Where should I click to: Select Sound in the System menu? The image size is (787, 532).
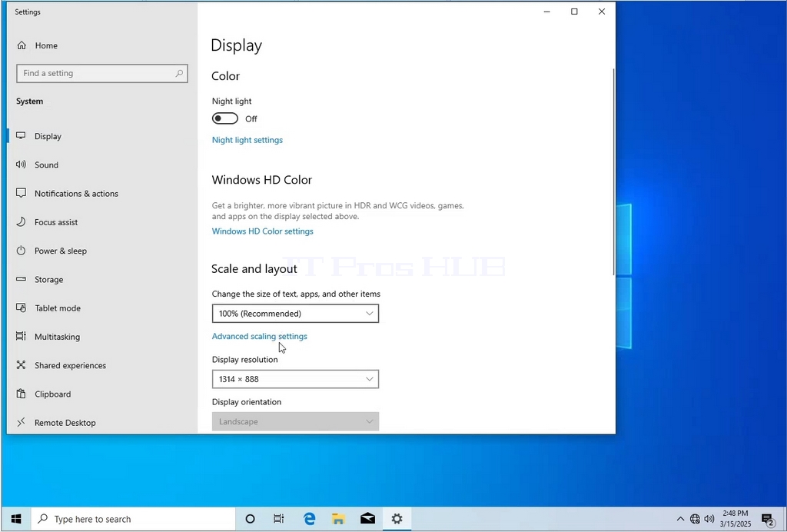[102, 165]
